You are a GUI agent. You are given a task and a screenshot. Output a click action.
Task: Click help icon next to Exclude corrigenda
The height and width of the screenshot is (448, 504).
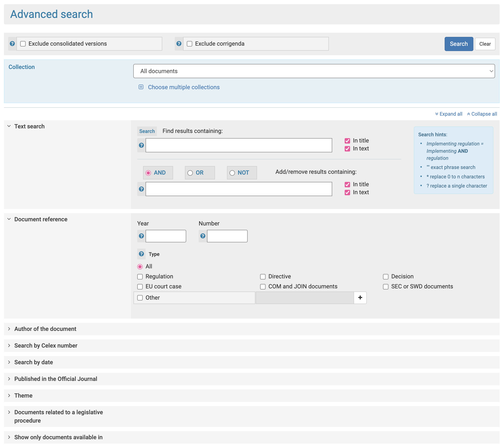pos(179,44)
